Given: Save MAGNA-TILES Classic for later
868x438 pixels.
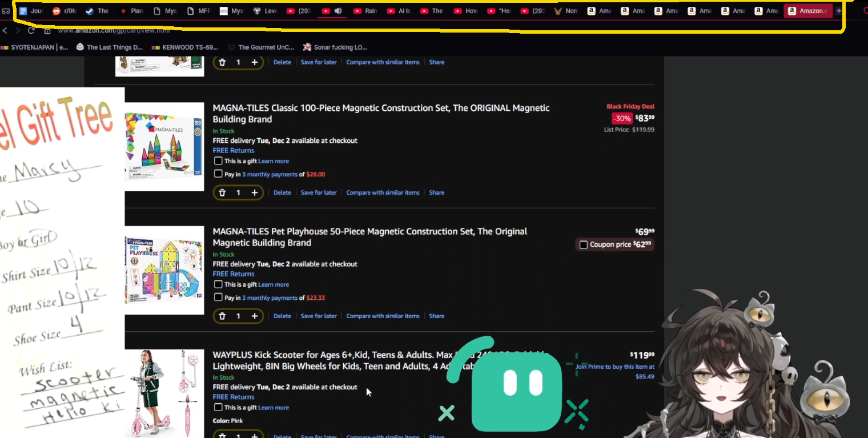Looking at the screenshot, I should pos(319,193).
